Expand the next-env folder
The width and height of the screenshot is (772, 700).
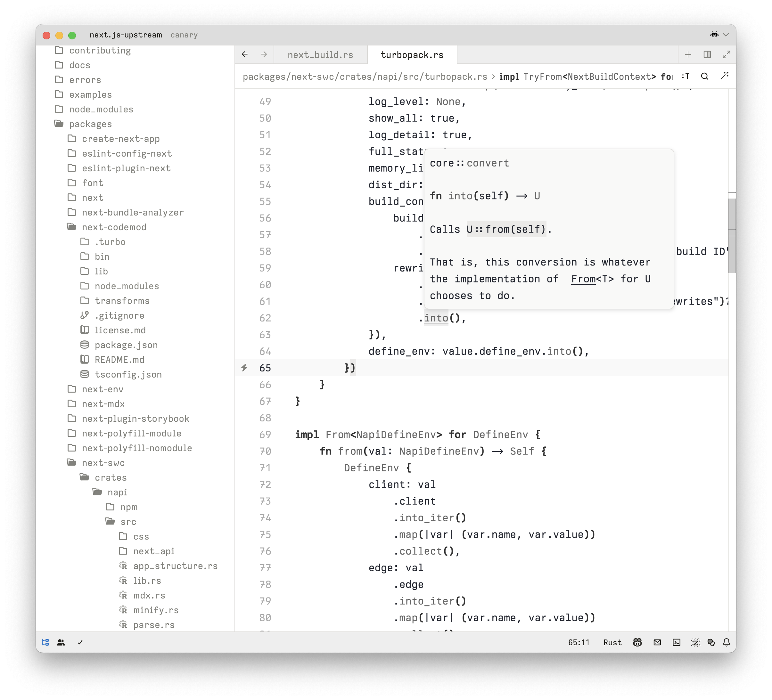coord(102,389)
